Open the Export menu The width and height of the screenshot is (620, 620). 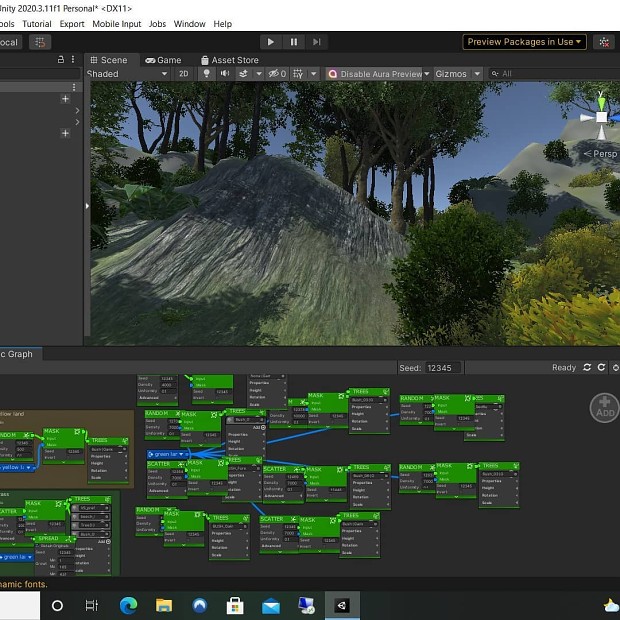pos(72,24)
